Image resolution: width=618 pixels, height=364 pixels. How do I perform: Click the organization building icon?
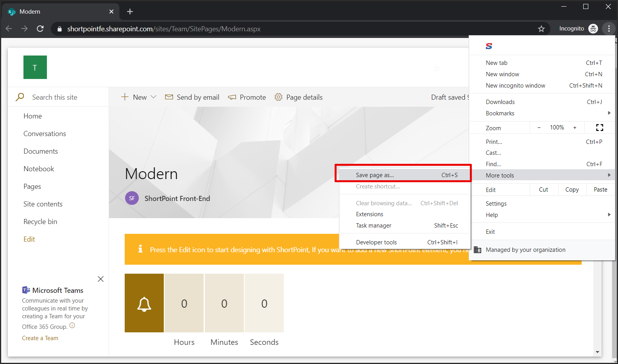[x=477, y=249]
